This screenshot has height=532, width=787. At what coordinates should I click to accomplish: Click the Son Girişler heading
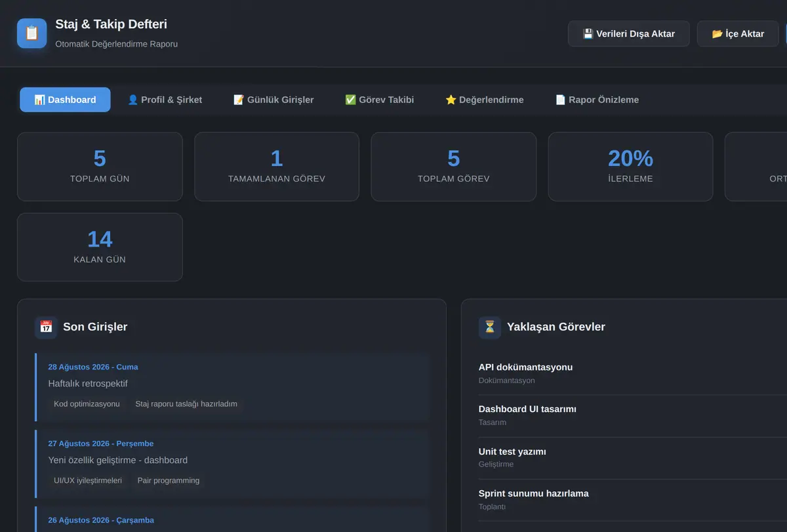click(x=95, y=327)
